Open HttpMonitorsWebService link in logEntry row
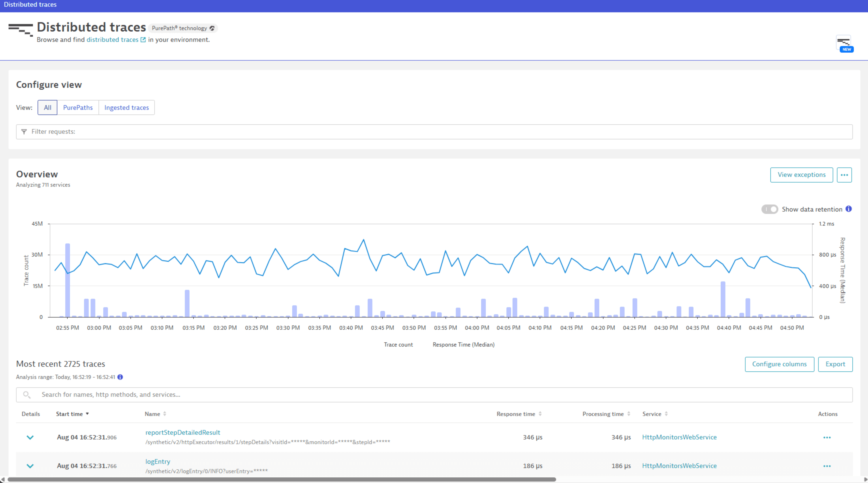Viewport: 868px width, 483px height. click(x=679, y=466)
